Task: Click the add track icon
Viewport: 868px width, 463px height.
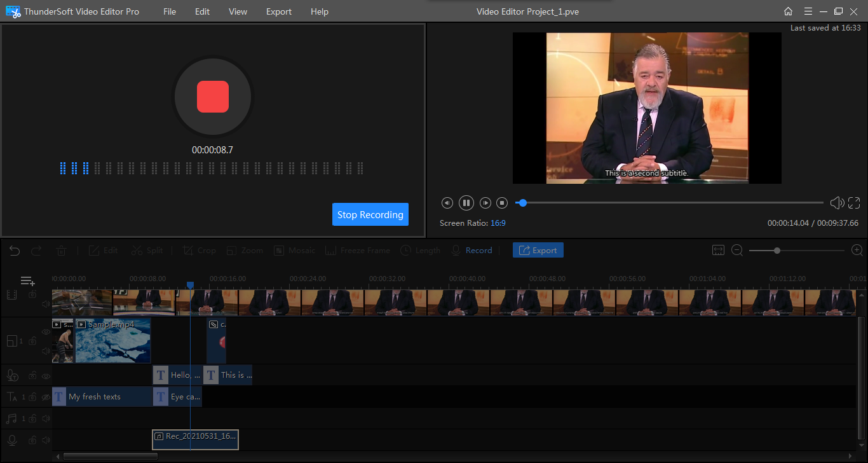Action: pos(27,281)
